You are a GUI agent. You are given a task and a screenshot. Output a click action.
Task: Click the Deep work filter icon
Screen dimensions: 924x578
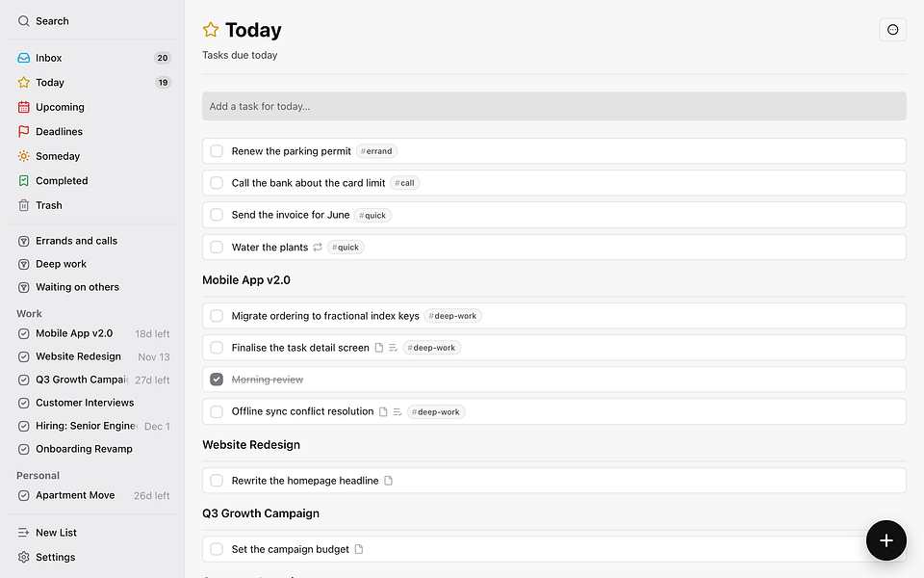coord(23,264)
